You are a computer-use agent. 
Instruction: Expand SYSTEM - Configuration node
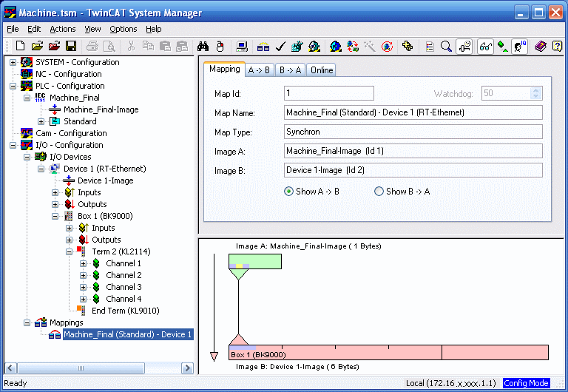[13, 62]
